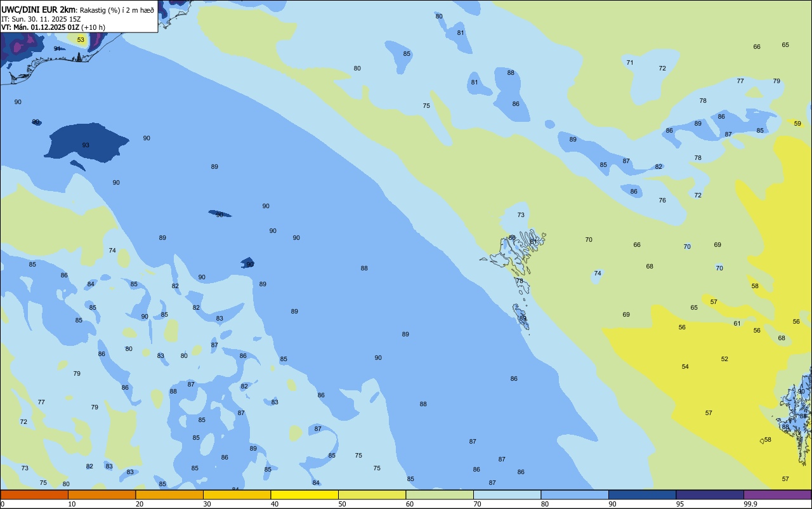This screenshot has height=509, width=812.
Task: Click the '50' legend tick label
Action: click(342, 504)
